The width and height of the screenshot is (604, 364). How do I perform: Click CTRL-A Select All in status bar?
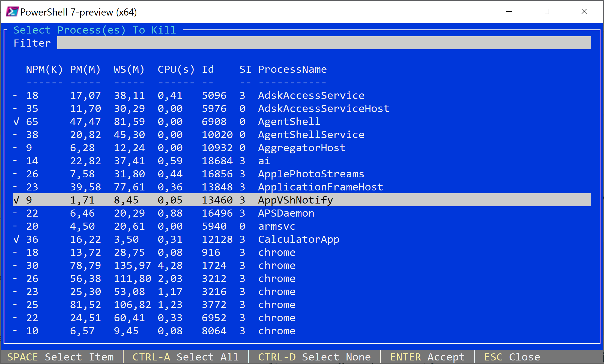tap(186, 357)
